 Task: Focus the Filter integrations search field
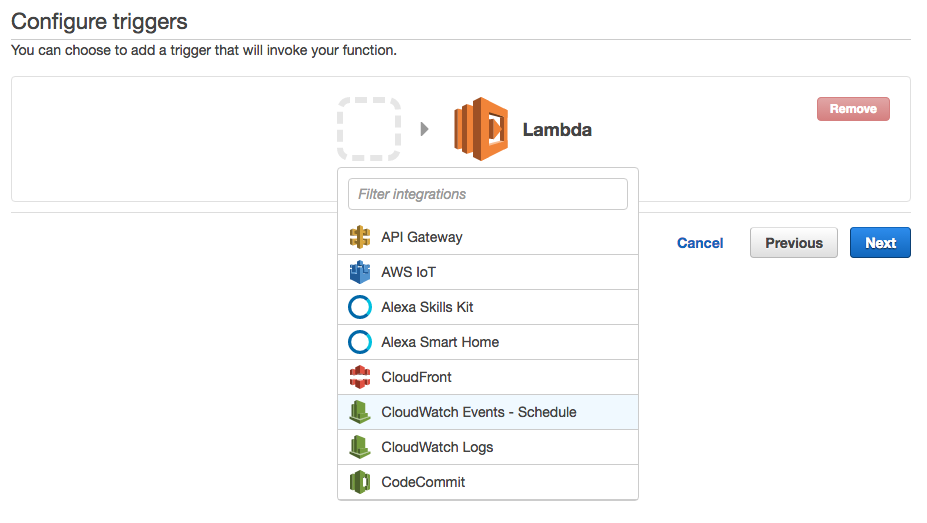488,194
